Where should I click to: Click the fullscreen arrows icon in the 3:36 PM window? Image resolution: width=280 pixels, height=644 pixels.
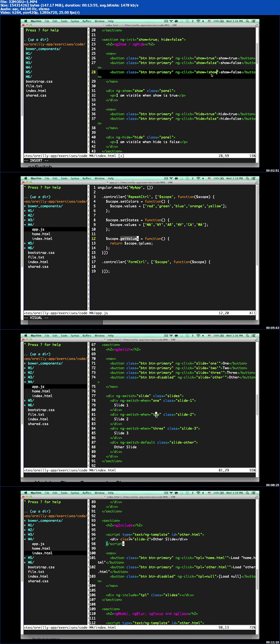[x=256, y=340]
